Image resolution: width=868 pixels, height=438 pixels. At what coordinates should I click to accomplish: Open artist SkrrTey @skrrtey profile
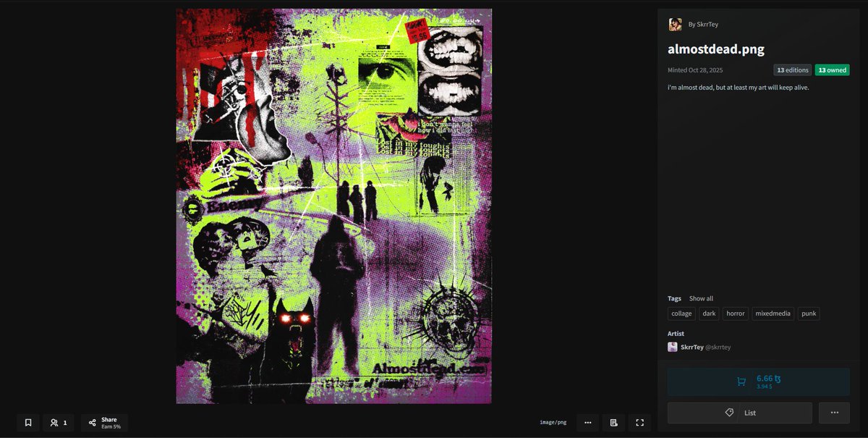click(x=705, y=348)
